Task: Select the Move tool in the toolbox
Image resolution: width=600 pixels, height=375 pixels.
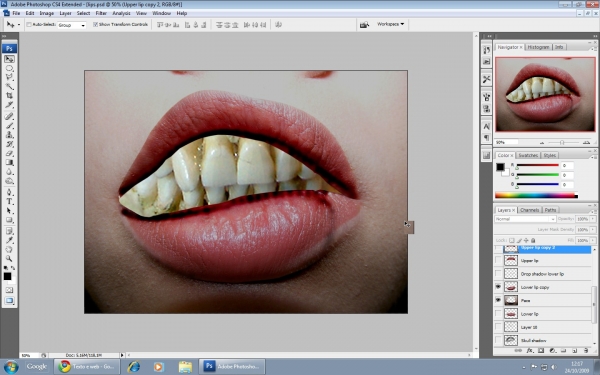Action: [x=9, y=59]
